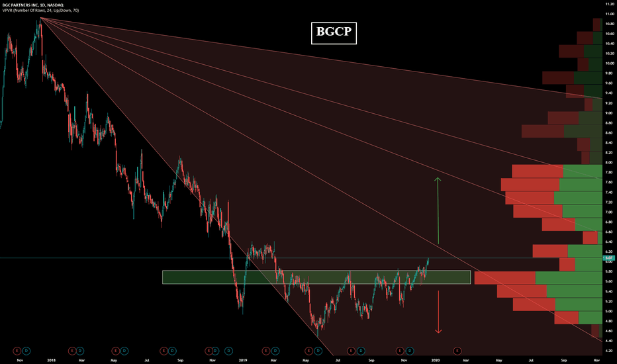Viewport: 617px width, 364px height.
Task: Open the earnings E marker before Nov 2018
Action: coord(209,351)
